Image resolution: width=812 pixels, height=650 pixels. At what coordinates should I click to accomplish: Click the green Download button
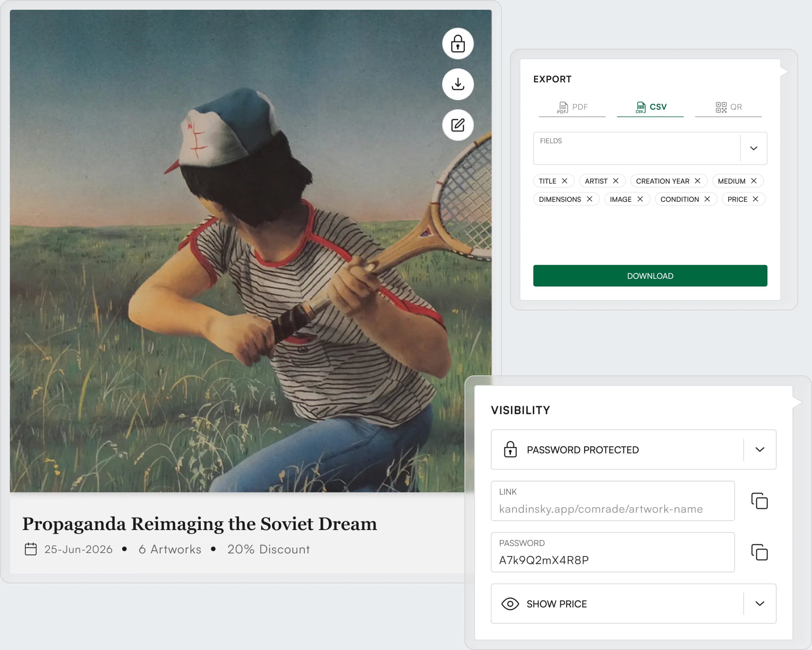650,276
